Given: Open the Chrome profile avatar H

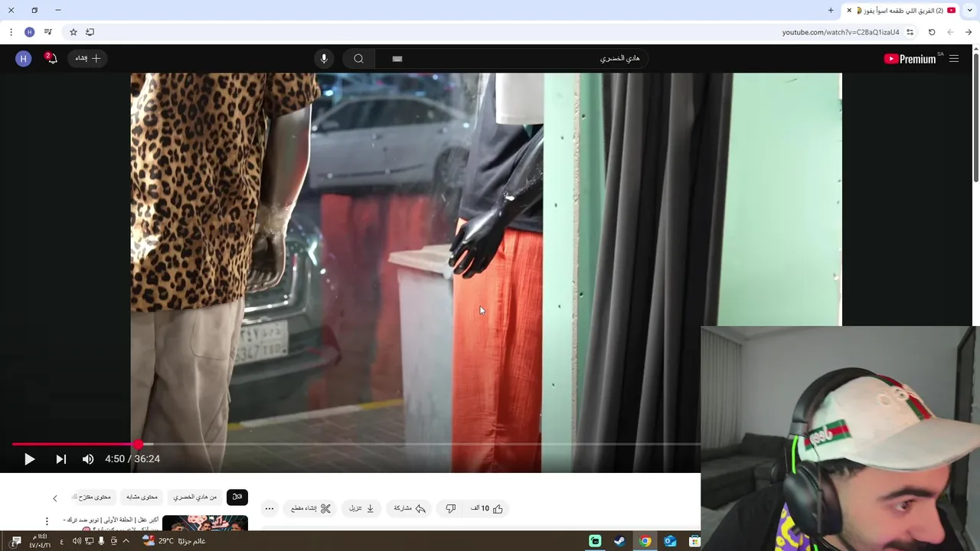Looking at the screenshot, I should 30,32.
